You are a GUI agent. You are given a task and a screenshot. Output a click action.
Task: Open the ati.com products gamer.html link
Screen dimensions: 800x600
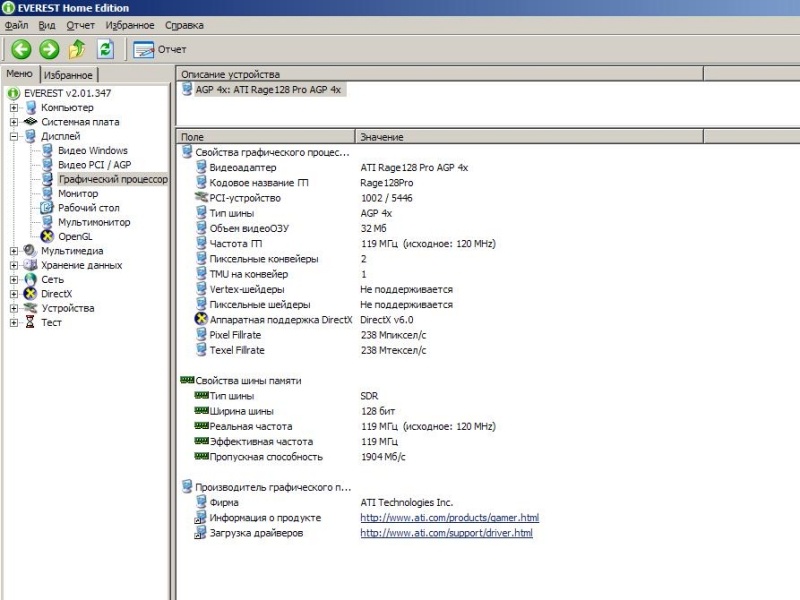click(x=449, y=517)
